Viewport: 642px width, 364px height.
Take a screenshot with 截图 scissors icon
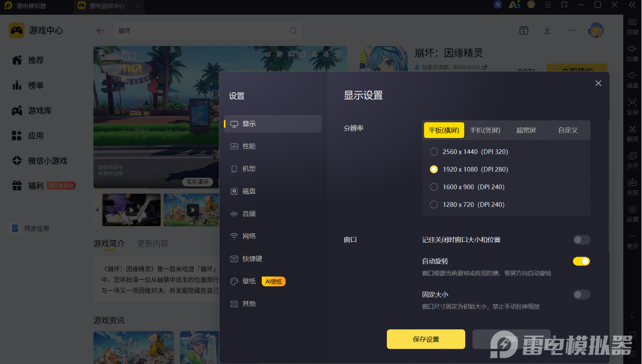pos(632,134)
